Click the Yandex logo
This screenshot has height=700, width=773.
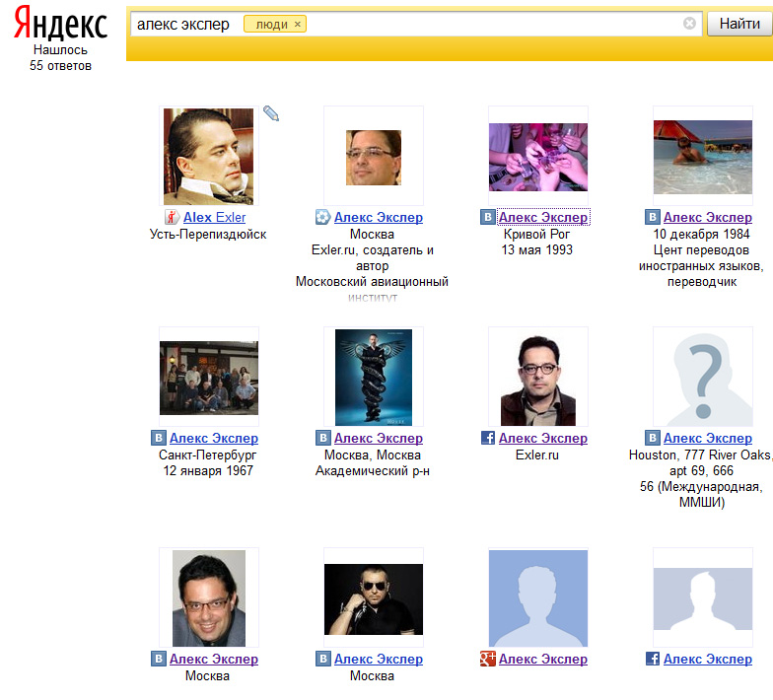[x=60, y=24]
